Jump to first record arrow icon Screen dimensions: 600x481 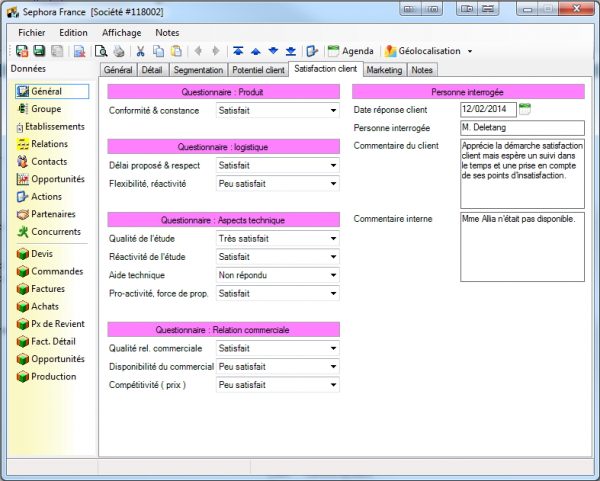click(x=238, y=51)
